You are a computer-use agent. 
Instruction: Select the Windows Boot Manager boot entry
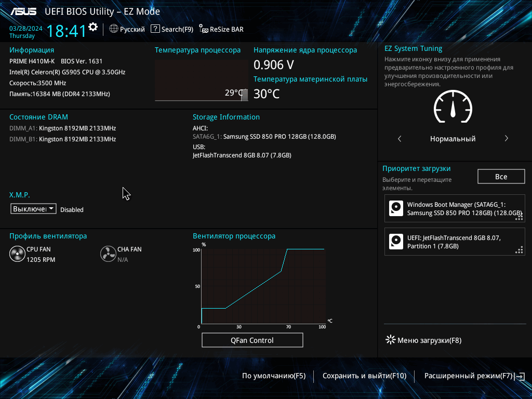[455, 208]
